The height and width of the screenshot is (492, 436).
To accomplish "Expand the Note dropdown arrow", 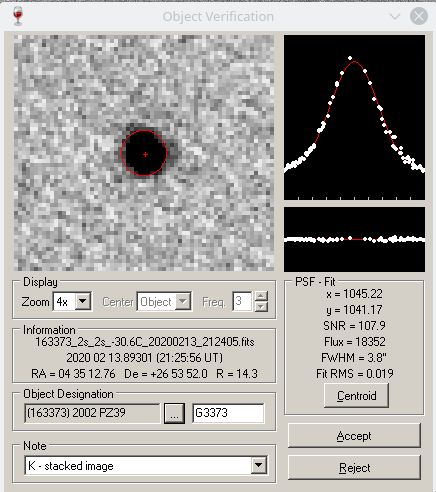I will tap(259, 465).
